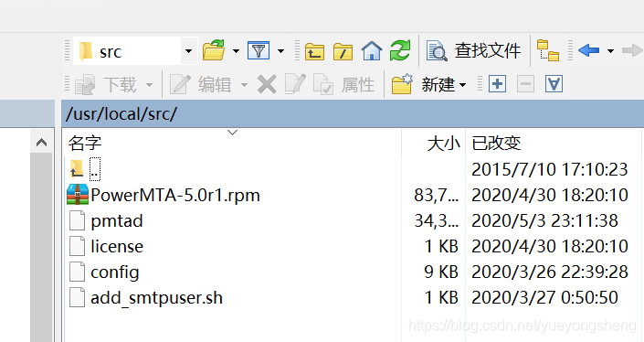Screen dimensions: 644x342
Task: Click the select files plus icon
Action: click(497, 84)
